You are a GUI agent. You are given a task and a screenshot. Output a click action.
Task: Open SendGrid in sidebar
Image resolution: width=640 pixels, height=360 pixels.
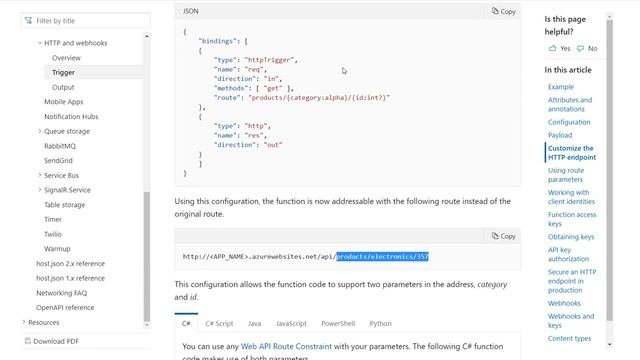58,160
